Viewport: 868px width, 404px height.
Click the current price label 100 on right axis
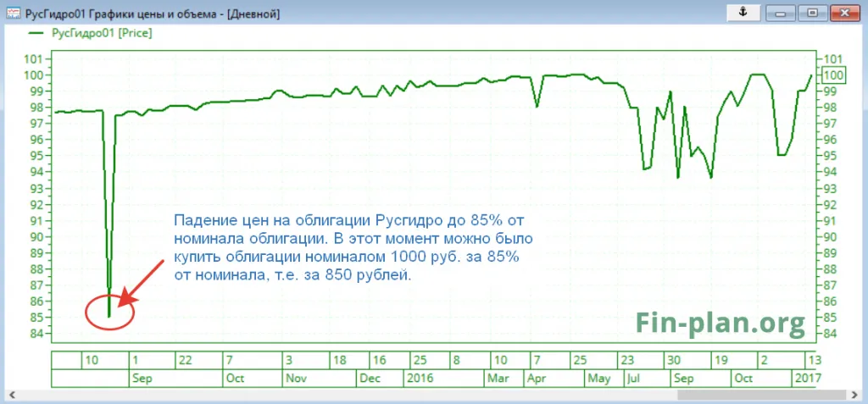coord(833,75)
